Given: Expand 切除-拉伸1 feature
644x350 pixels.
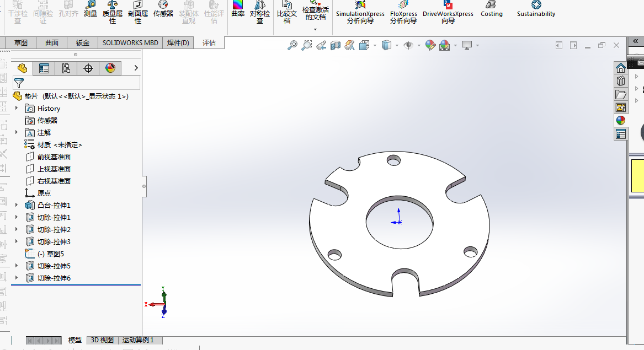Looking at the screenshot, I should [x=17, y=217].
